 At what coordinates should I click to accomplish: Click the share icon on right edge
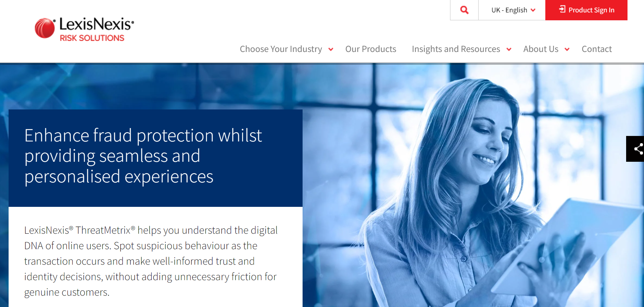click(x=638, y=149)
